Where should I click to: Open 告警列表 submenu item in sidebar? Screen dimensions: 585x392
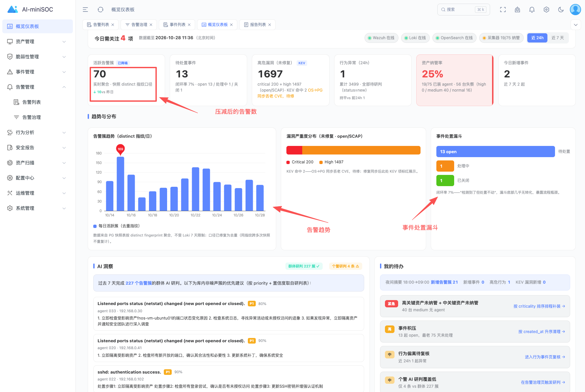[x=38, y=102]
